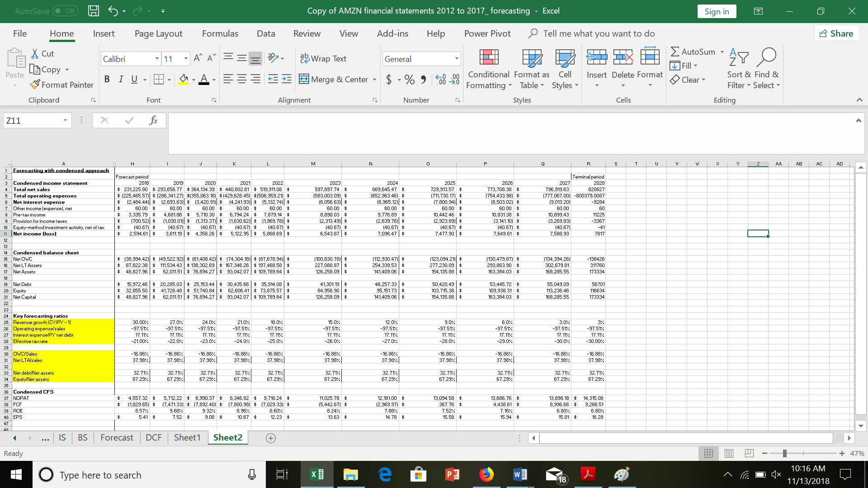Add a new sheet with plus button
This screenshot has width=868, height=488.
[271, 438]
